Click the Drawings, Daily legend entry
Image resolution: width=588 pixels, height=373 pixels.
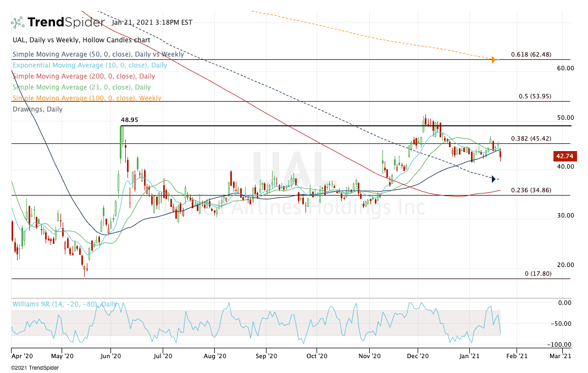[37, 109]
